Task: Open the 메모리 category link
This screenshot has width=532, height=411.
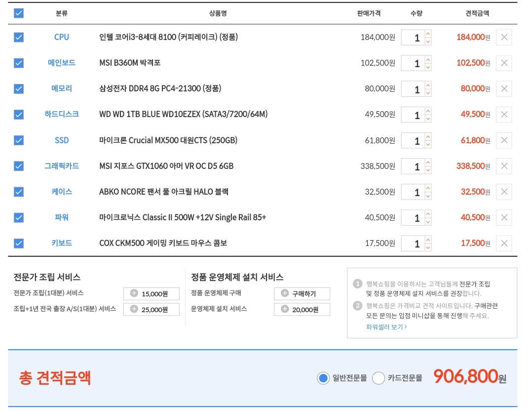Action: pyautogui.click(x=61, y=88)
